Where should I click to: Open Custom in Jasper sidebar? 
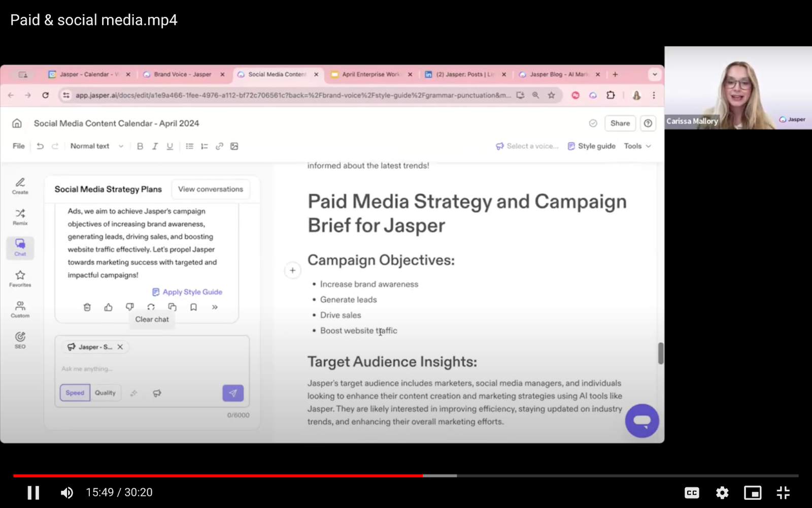click(20, 310)
